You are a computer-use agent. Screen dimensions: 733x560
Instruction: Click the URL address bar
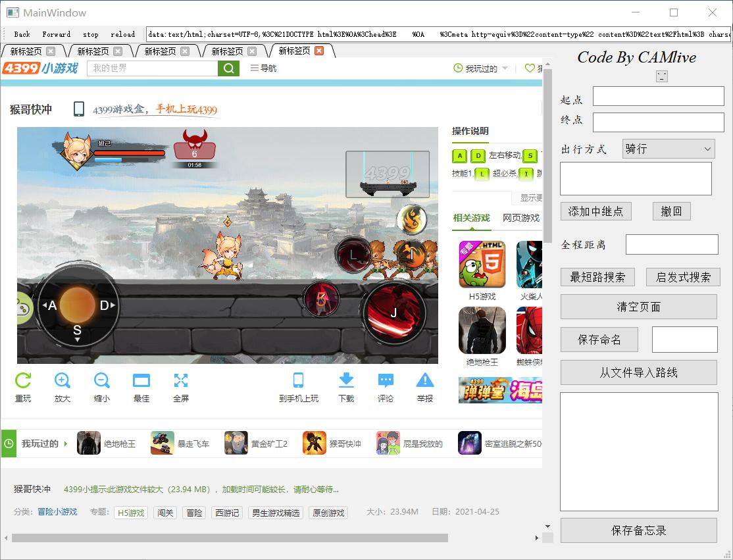point(438,34)
